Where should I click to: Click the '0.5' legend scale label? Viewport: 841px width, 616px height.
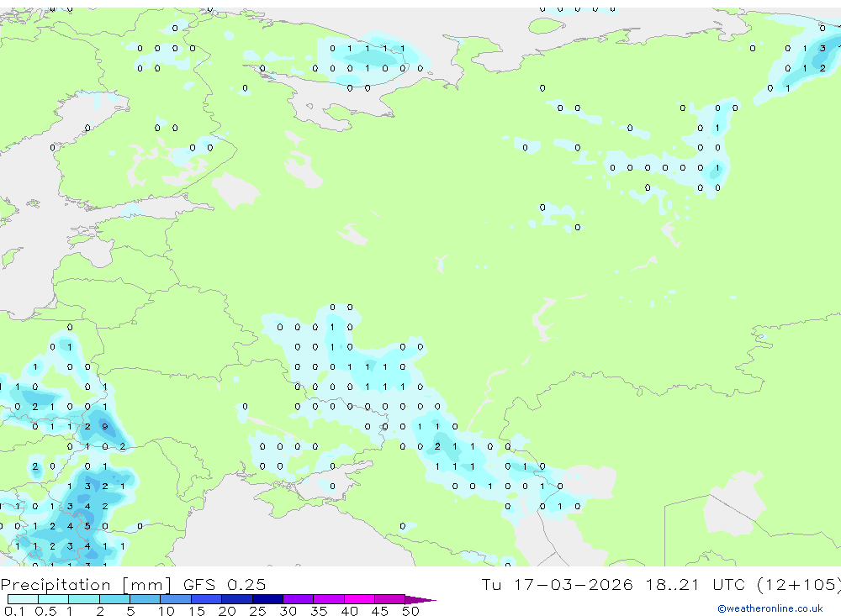tap(45, 611)
